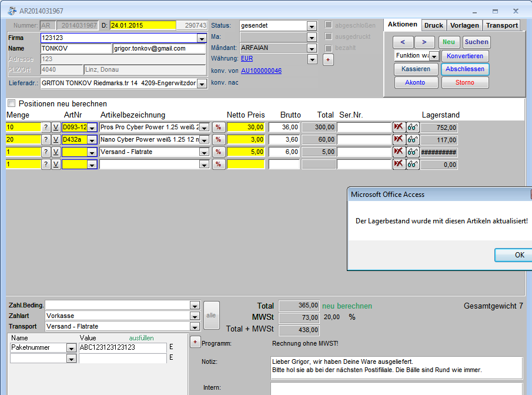
Task: Click red plus next to Währung
Action: (x=328, y=60)
